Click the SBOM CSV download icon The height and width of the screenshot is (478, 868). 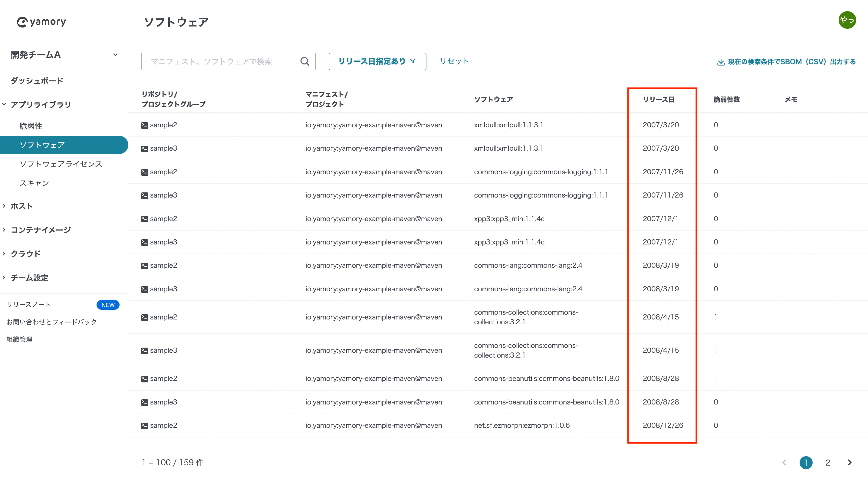pyautogui.click(x=721, y=62)
